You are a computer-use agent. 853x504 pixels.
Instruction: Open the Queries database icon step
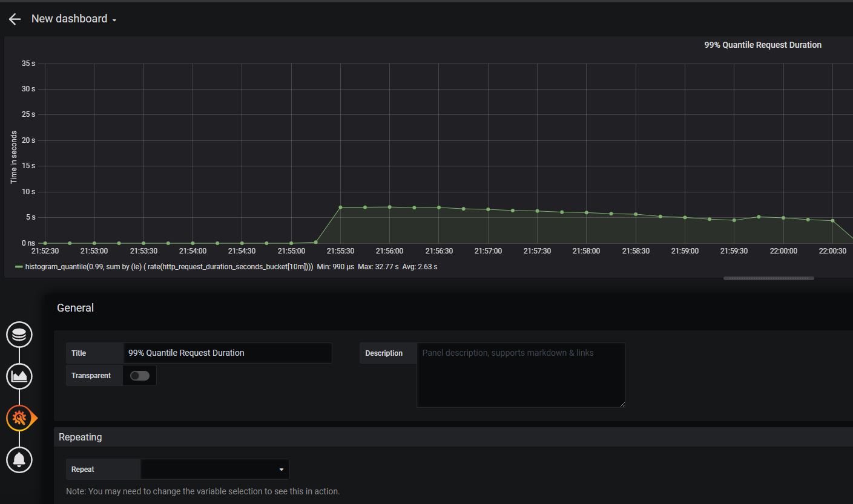(x=19, y=335)
